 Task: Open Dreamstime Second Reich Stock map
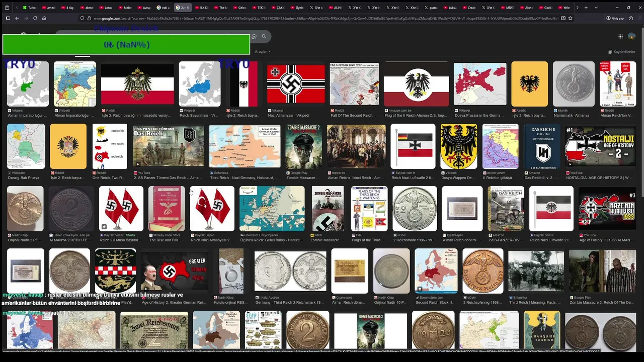tap(436, 271)
